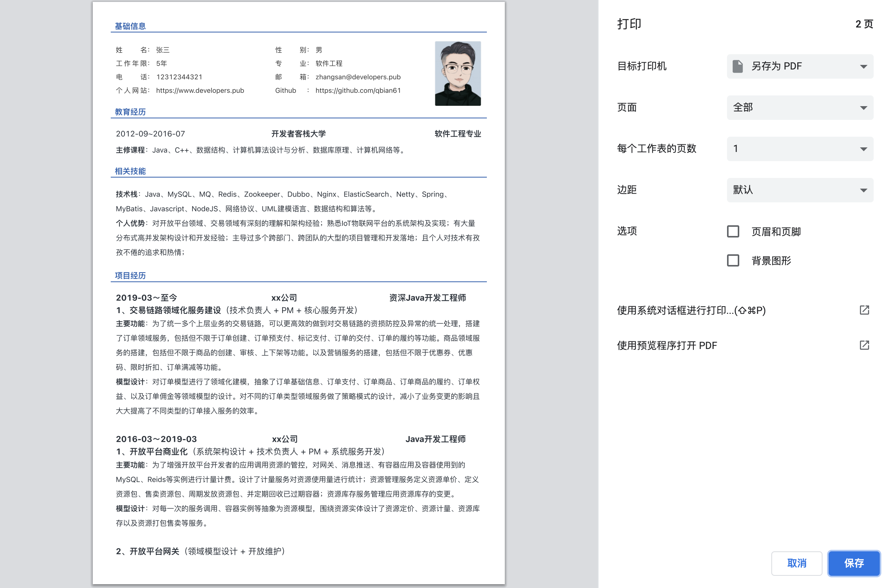This screenshot has height=588, width=892.
Task: Click the 软件工程专业 text
Action: [458, 134]
